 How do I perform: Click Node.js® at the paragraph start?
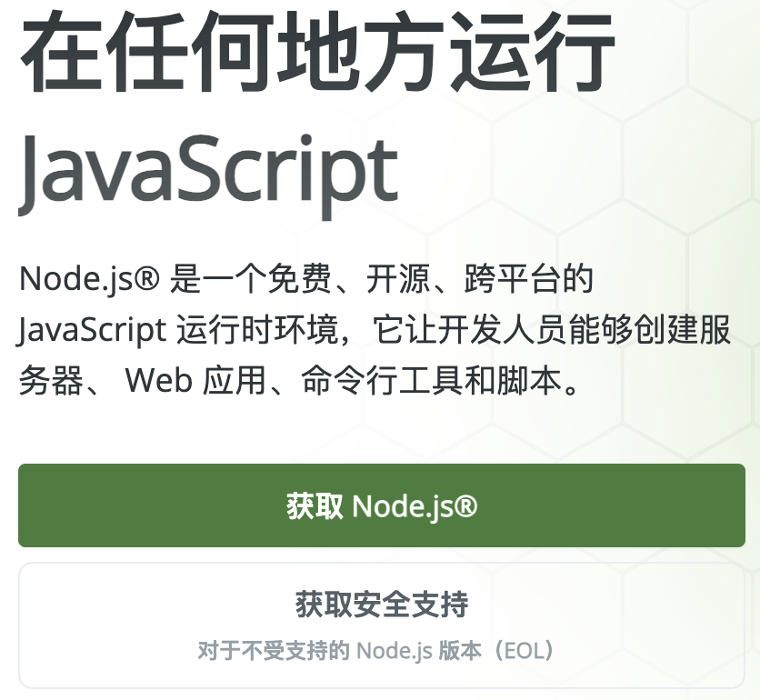[88, 280]
